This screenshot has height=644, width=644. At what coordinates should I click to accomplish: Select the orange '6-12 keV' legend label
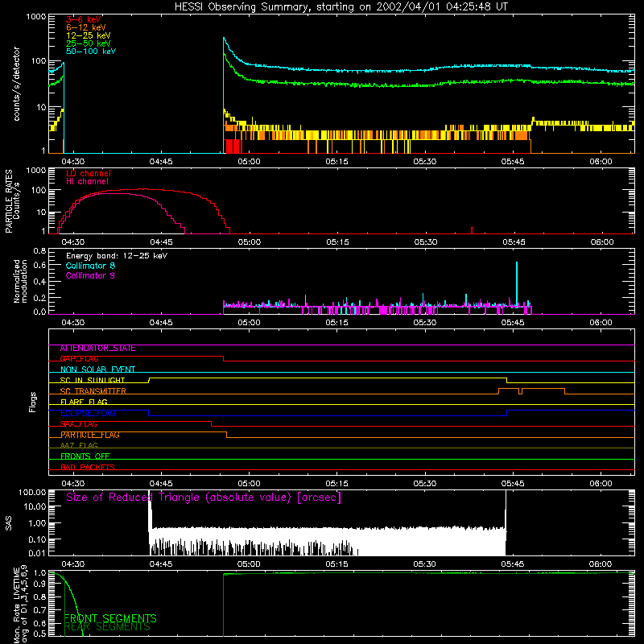(86, 27)
